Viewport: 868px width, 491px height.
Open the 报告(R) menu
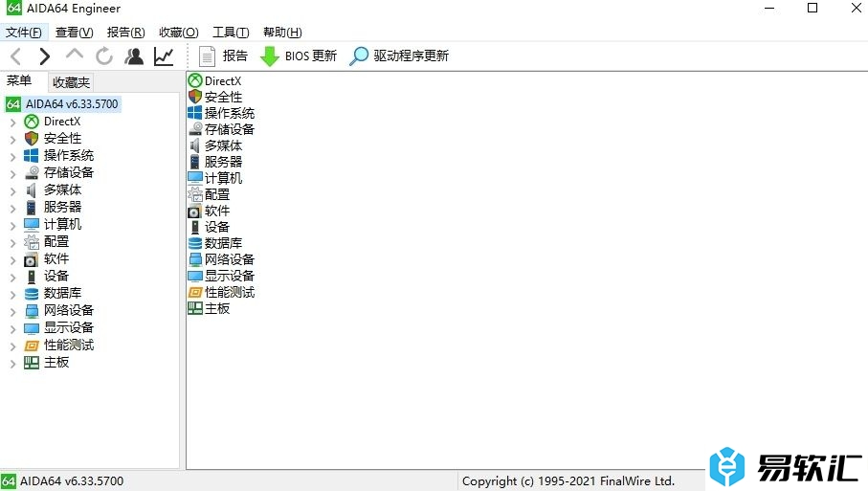(x=125, y=33)
